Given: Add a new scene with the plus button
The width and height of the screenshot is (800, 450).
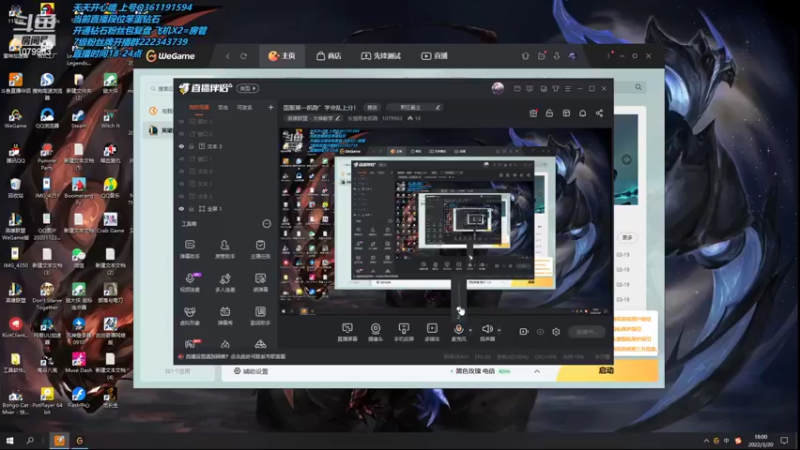Looking at the screenshot, I should click(x=270, y=108).
